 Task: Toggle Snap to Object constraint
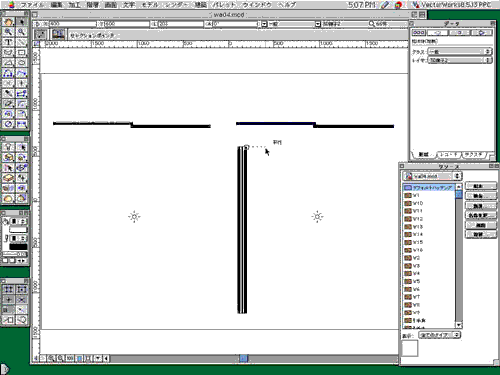22,289
